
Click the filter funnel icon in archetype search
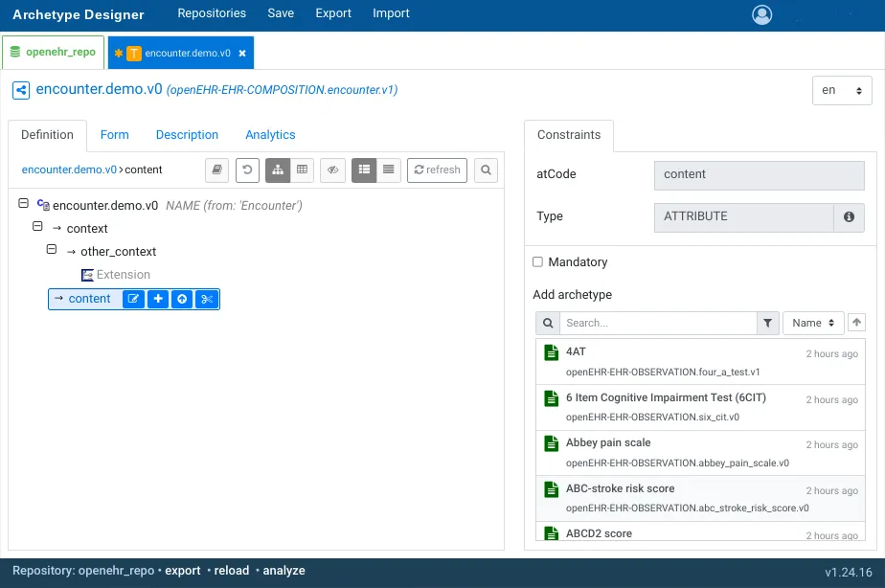pos(767,324)
